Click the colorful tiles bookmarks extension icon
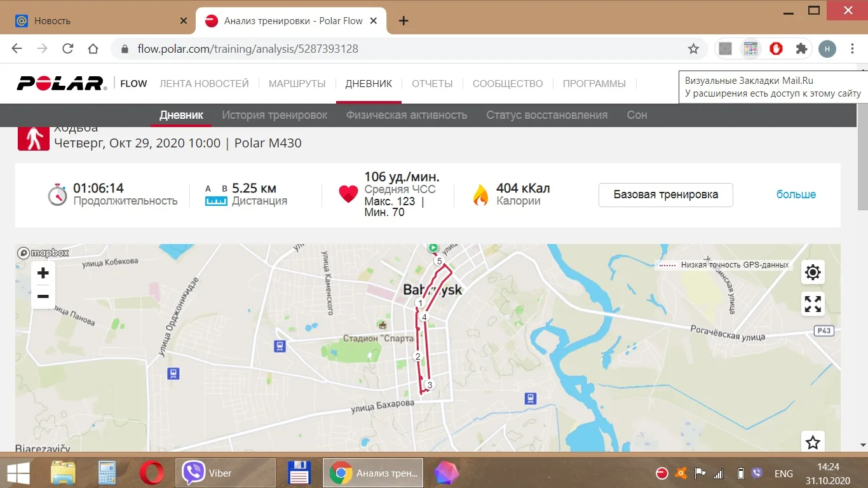Image resolution: width=868 pixels, height=488 pixels. [x=751, y=49]
